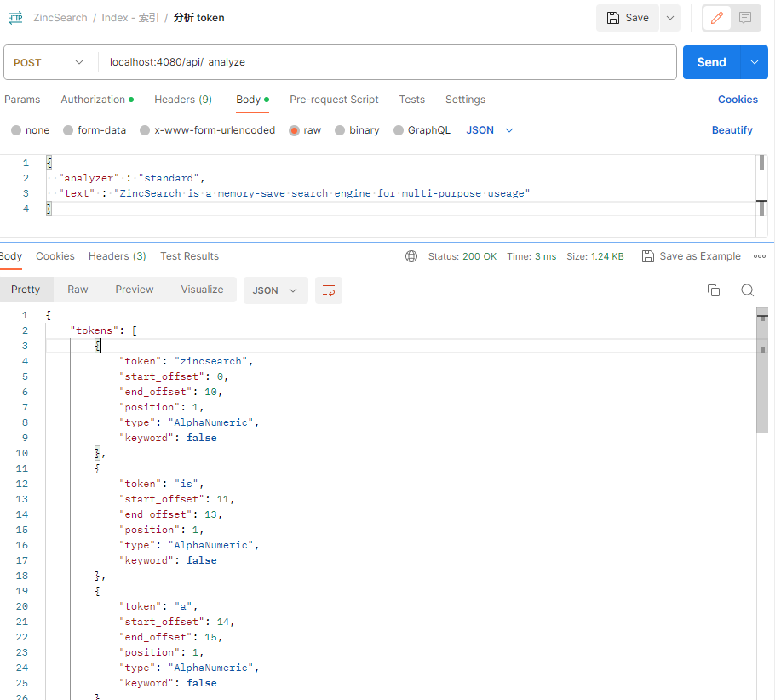Open the response more options ellipsis

coord(760,256)
